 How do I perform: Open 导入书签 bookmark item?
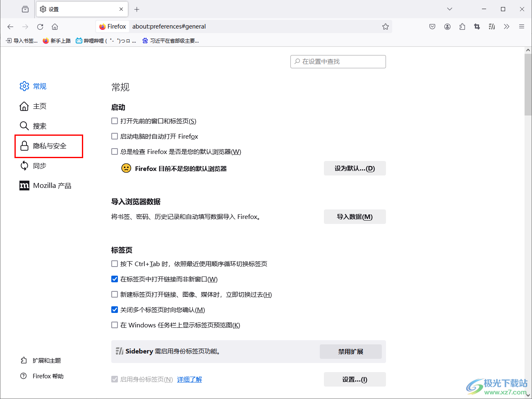click(22, 41)
